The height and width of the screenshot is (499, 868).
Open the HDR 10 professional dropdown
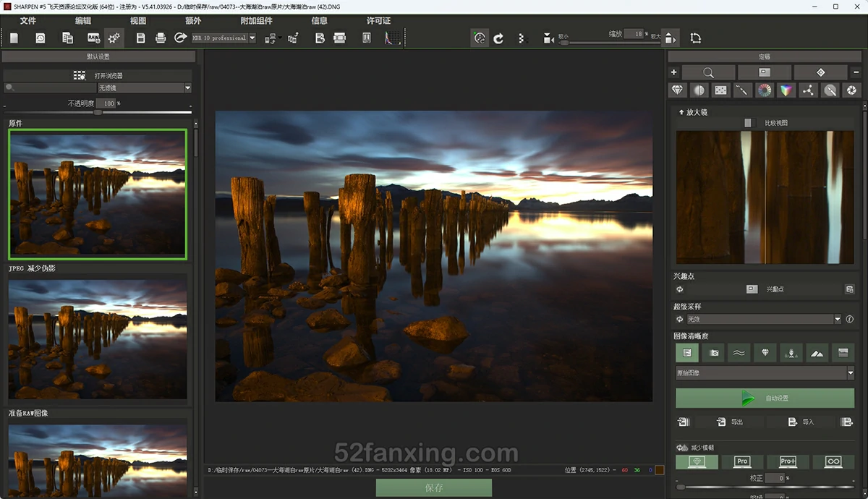click(x=224, y=38)
